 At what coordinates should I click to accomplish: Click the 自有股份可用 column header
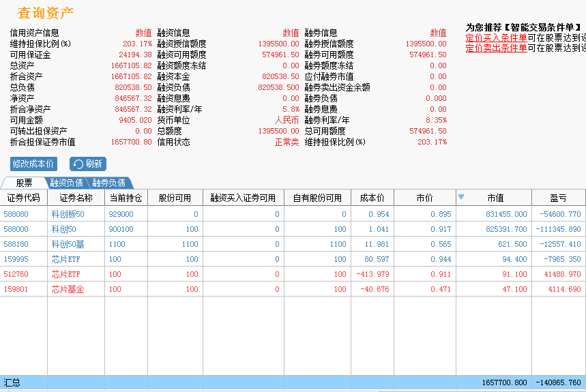(317, 198)
